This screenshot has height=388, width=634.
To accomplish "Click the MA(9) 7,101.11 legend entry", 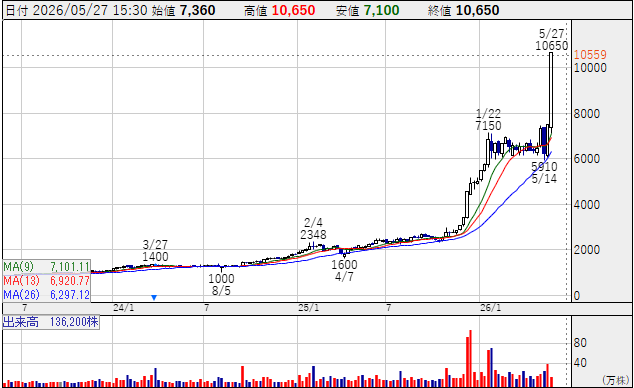I will point(46,267).
